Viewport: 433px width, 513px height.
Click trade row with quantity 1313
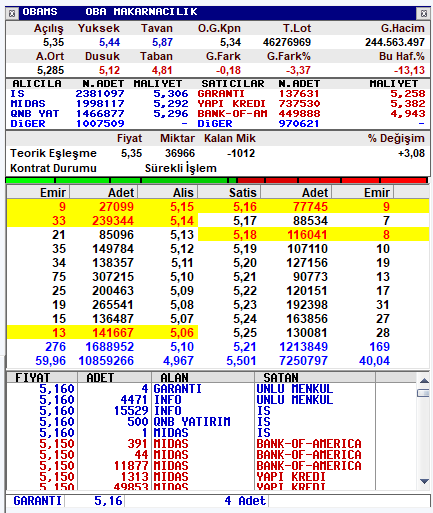click(211, 477)
